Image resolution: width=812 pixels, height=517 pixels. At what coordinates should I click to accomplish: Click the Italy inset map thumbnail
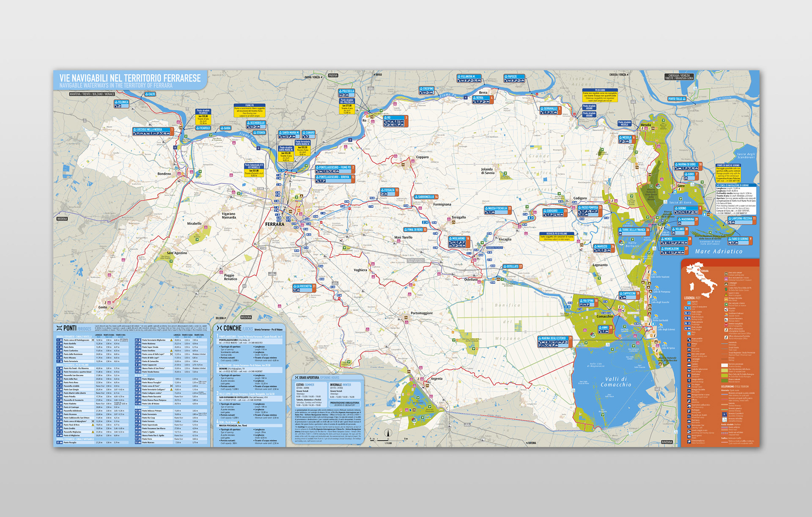pos(702,279)
